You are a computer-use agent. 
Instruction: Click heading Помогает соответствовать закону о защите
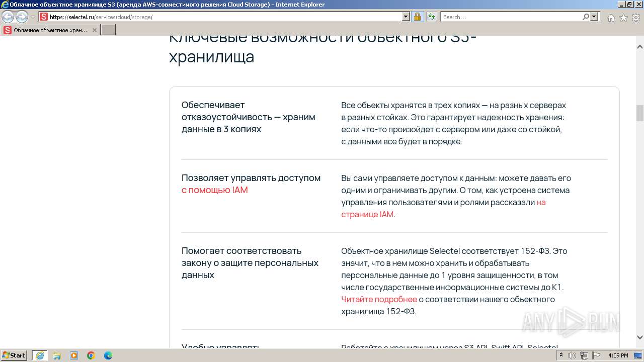[x=250, y=262]
